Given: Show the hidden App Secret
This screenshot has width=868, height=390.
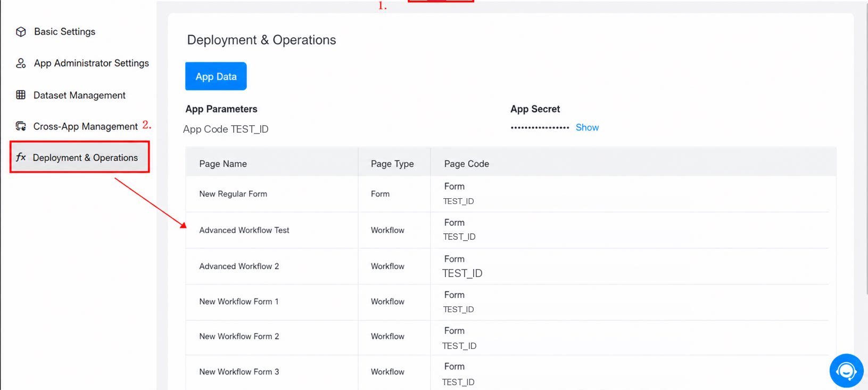Looking at the screenshot, I should tap(587, 127).
